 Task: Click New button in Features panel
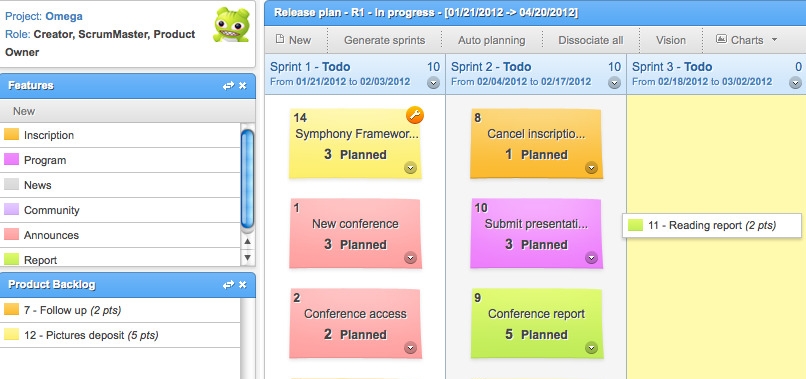click(x=24, y=111)
